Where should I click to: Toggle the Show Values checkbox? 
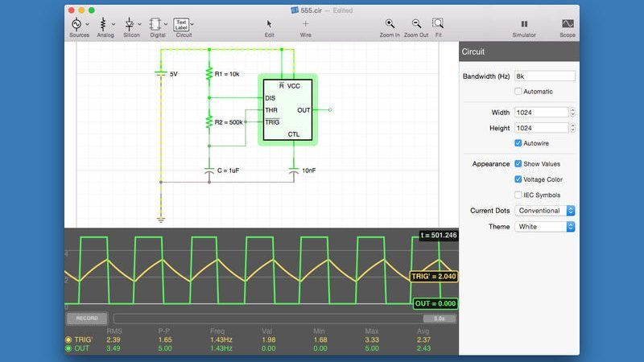pyautogui.click(x=518, y=163)
